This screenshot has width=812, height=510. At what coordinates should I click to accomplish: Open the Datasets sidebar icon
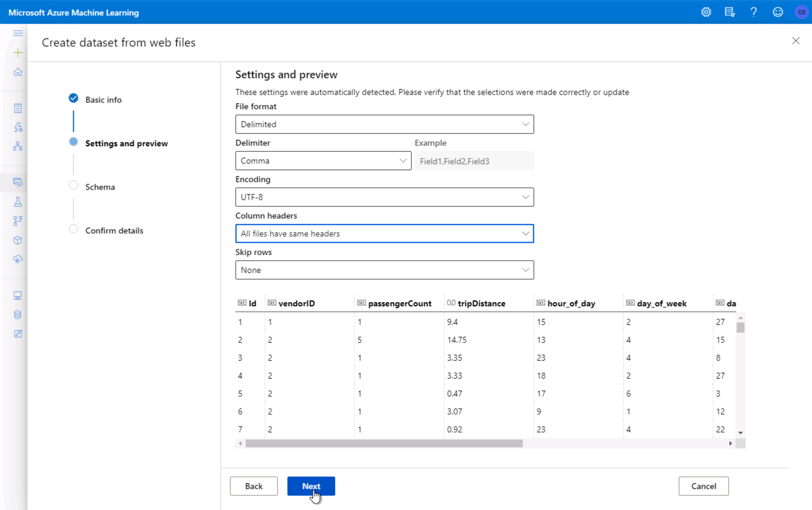click(18, 182)
